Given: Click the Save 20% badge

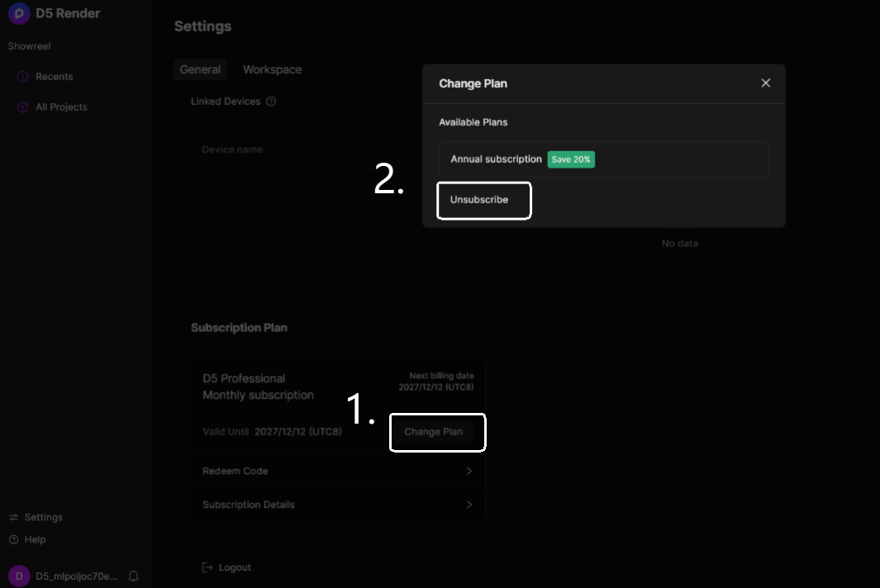Looking at the screenshot, I should point(571,159).
